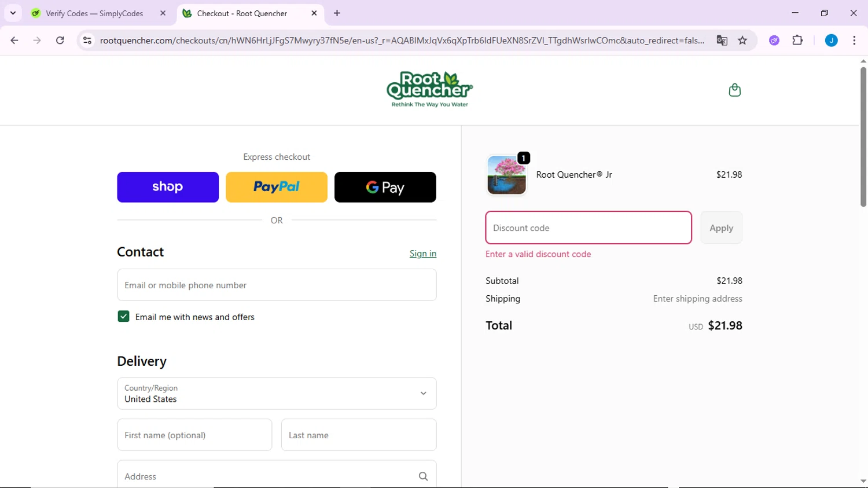Click the translate page icon
Image resolution: width=868 pixels, height=488 pixels.
722,41
